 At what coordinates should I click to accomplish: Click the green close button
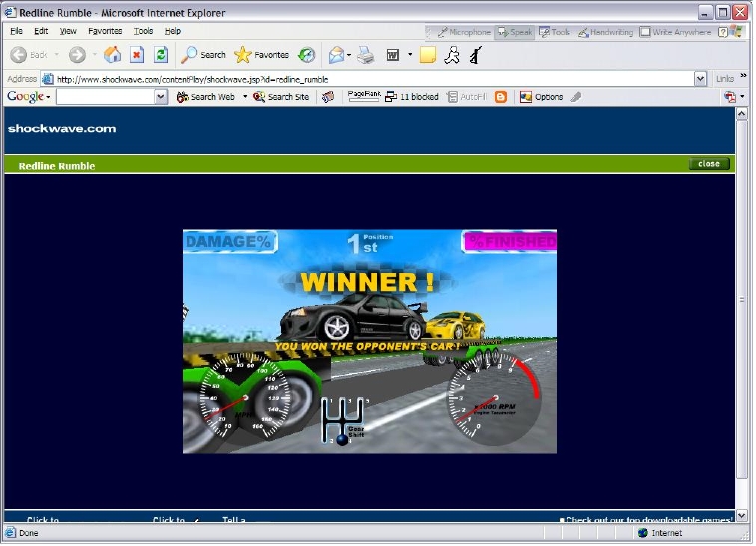pyautogui.click(x=709, y=164)
